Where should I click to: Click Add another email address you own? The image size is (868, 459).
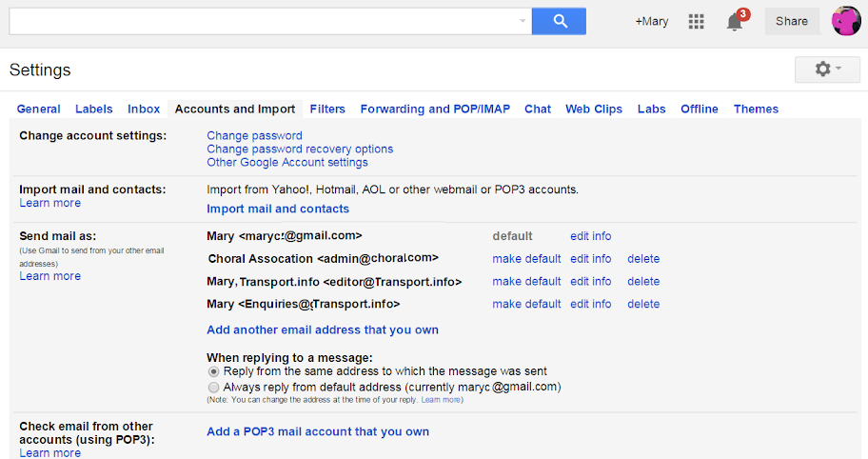[x=323, y=330]
